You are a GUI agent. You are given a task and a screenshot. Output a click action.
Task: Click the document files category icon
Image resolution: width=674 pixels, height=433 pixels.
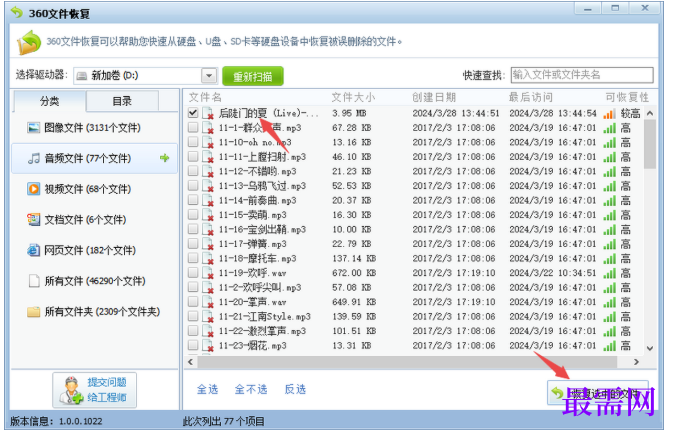[34, 219]
